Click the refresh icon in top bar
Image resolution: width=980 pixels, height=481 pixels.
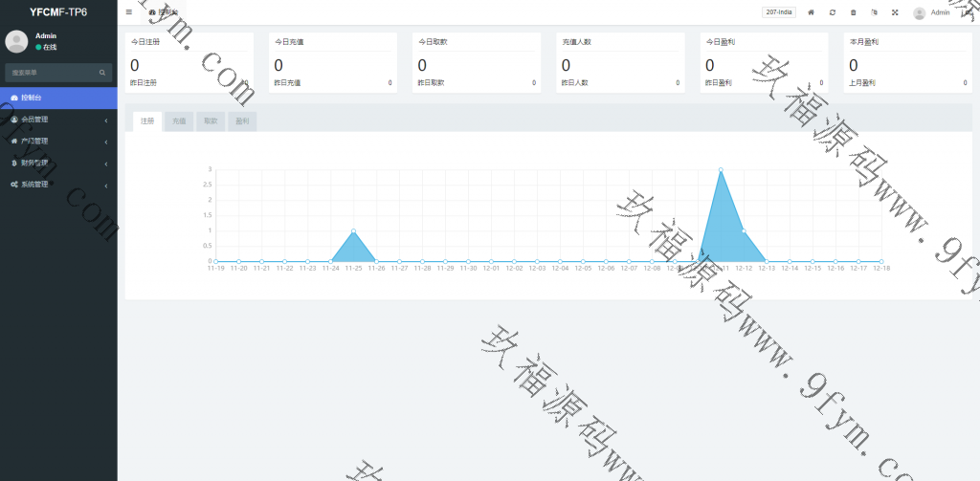coord(833,12)
